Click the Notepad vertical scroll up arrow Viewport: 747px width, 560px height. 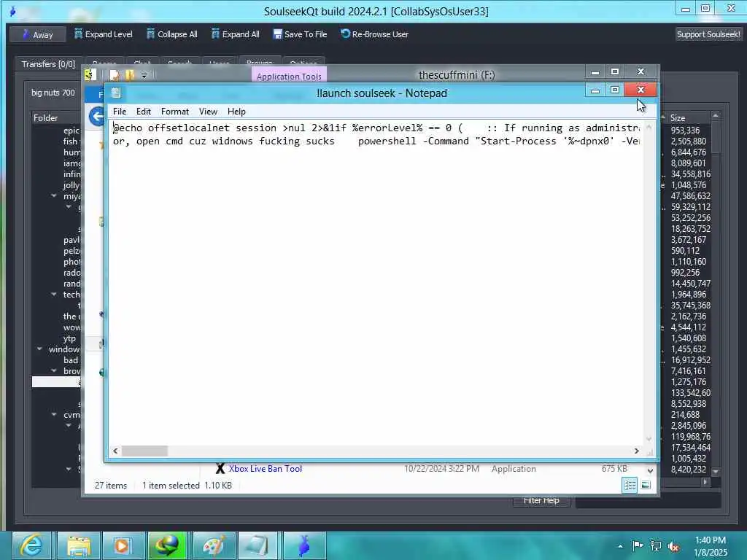coord(649,127)
